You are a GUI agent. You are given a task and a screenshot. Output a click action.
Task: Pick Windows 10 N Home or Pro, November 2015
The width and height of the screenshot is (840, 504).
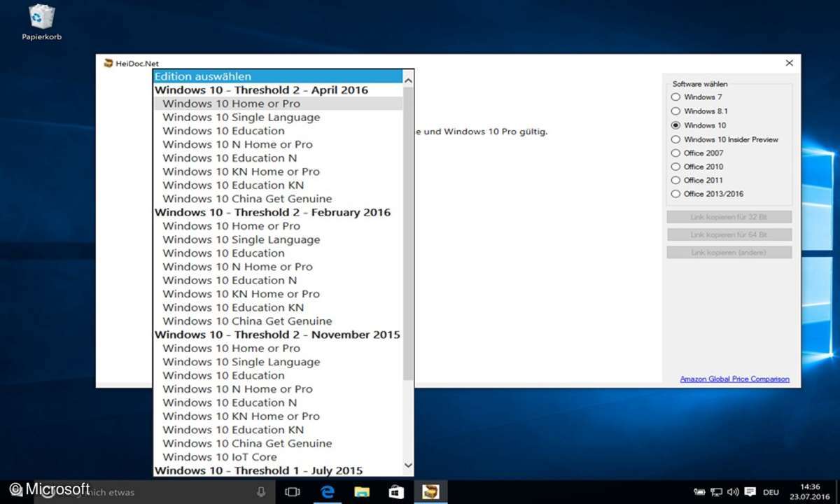[279, 389]
